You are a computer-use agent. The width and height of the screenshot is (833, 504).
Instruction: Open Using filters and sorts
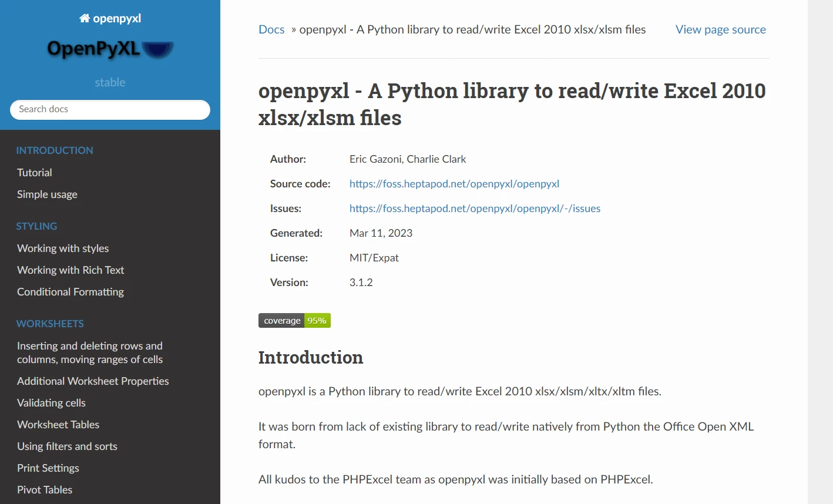click(67, 446)
